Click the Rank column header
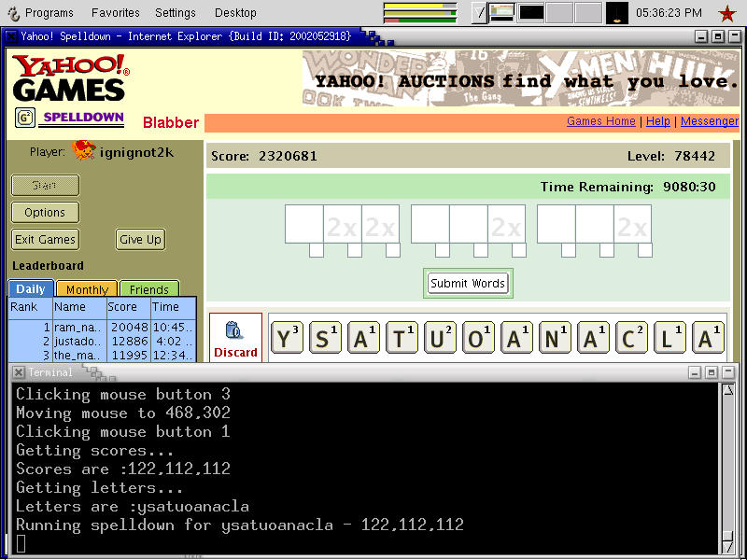747x560 pixels. 31,307
